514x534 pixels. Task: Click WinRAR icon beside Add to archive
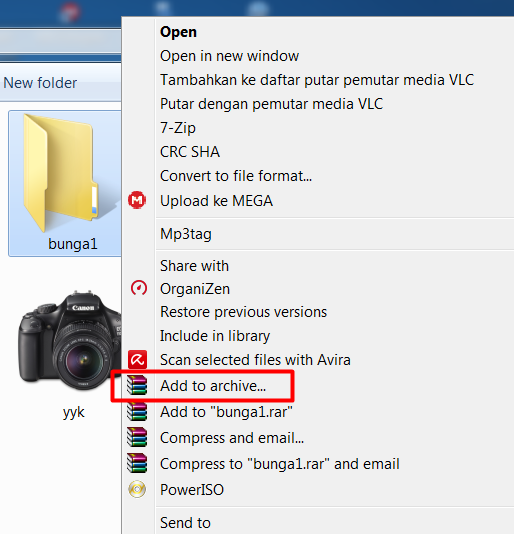[x=137, y=386]
